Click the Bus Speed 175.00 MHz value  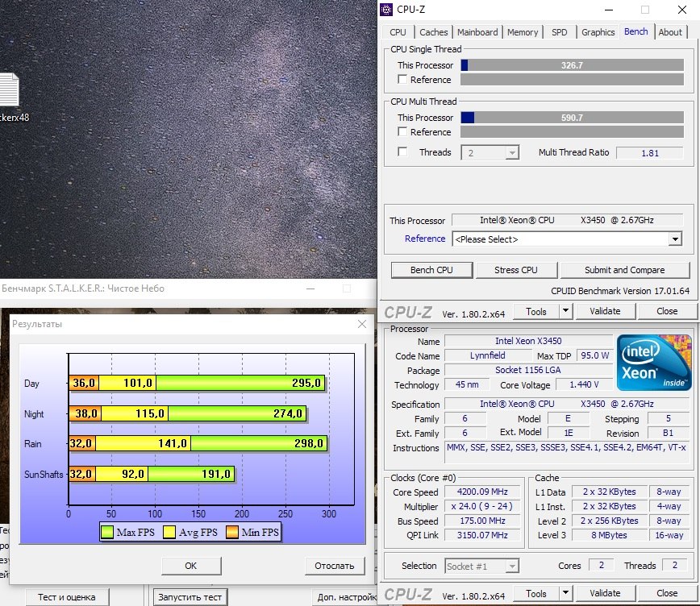click(482, 521)
